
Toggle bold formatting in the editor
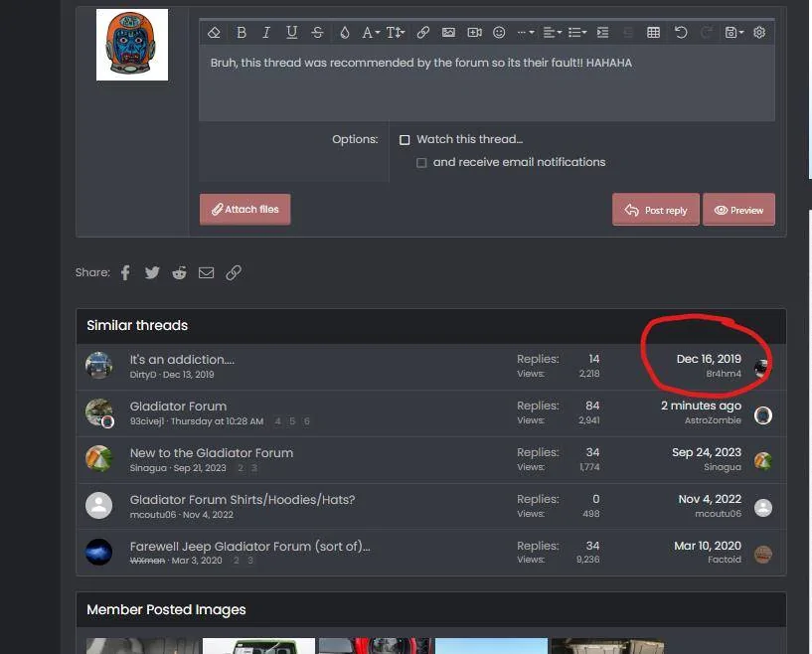point(241,33)
